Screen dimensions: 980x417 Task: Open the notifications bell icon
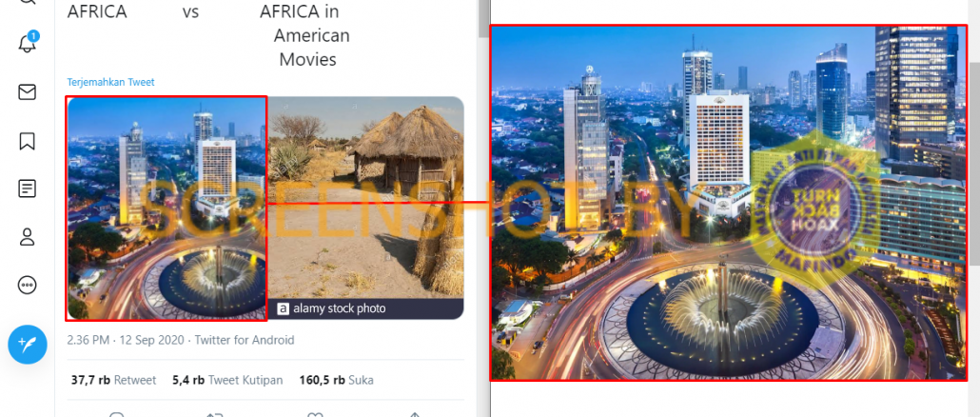pyautogui.click(x=27, y=44)
